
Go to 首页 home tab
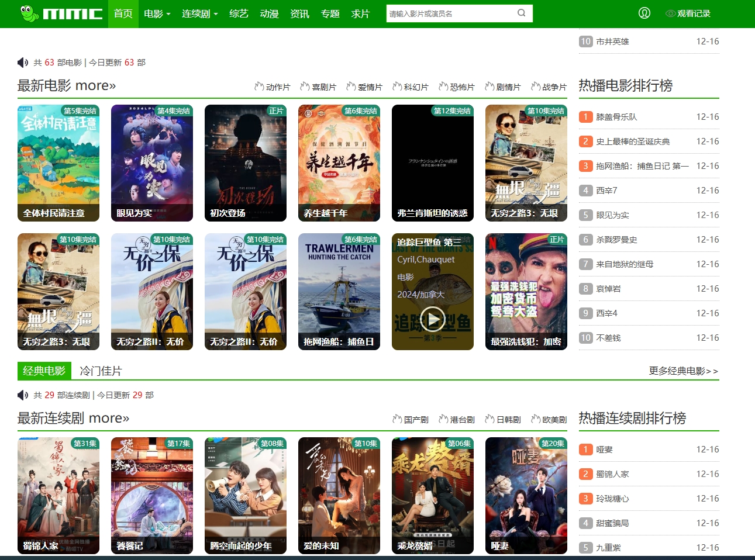pyautogui.click(x=123, y=13)
